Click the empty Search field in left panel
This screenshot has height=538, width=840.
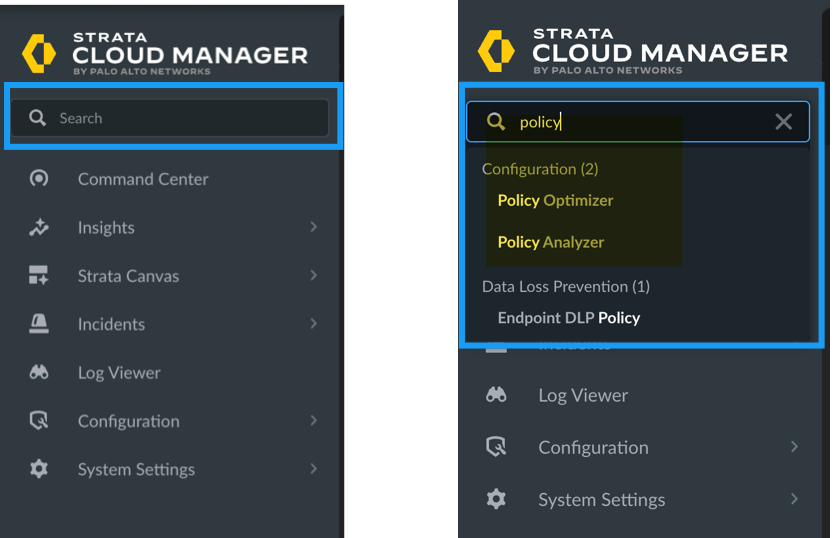point(180,118)
